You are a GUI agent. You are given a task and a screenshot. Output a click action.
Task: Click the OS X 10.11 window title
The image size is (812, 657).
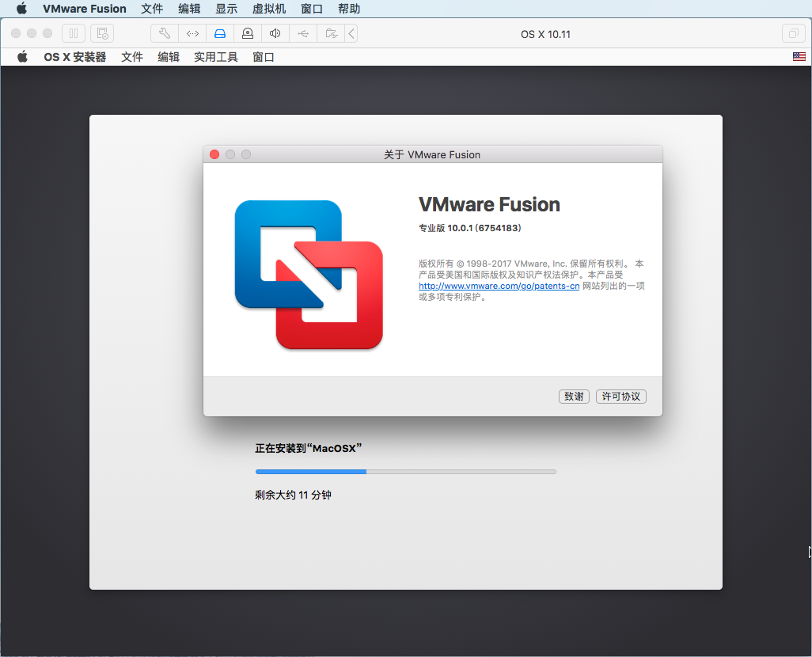[545, 34]
